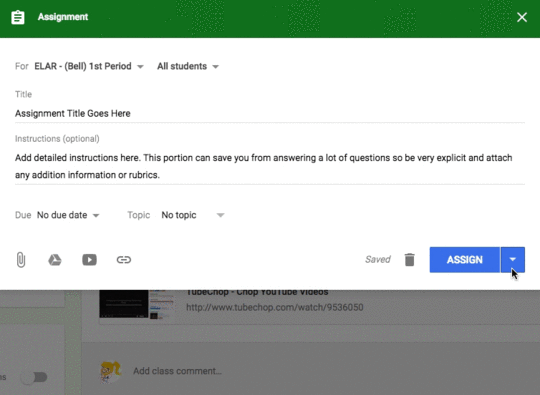Click the Assignment clipboard icon in header
The width and height of the screenshot is (540, 395).
pos(18,17)
